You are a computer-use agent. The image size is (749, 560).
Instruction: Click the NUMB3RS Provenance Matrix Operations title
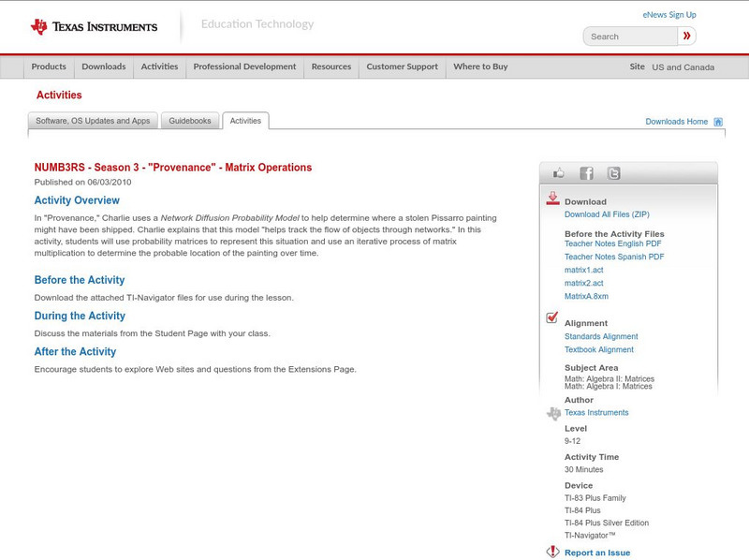(173, 168)
